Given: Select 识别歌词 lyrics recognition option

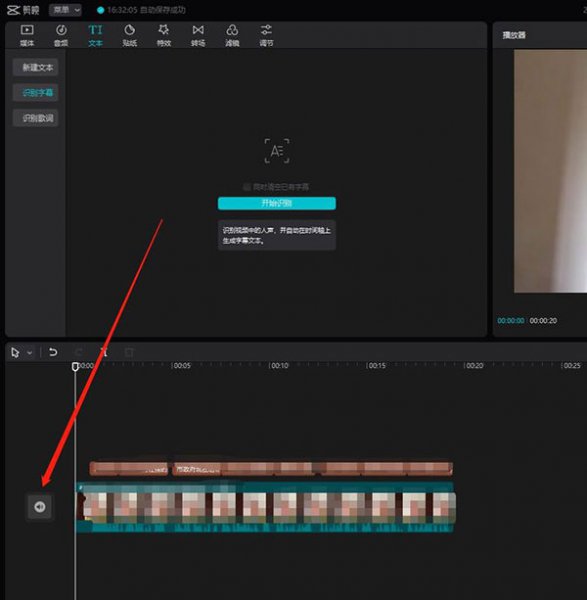Looking at the screenshot, I should (36, 118).
